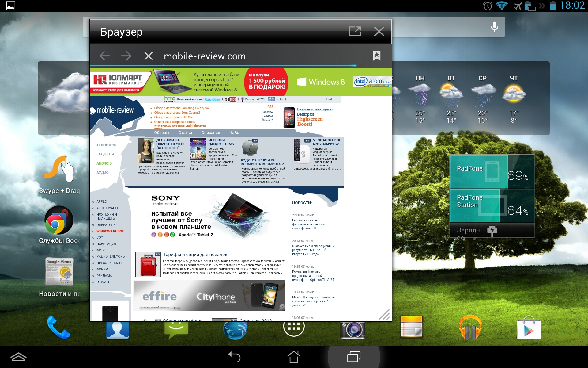
Task: Open news about Treelogic Optimus TL-S431
Action: [x=313, y=275]
